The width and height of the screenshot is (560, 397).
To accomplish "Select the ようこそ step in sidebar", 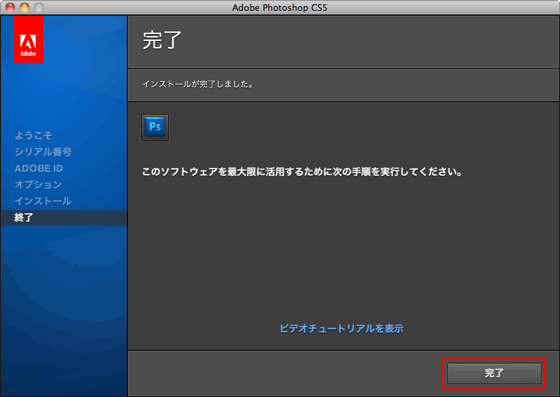I will 33,135.
